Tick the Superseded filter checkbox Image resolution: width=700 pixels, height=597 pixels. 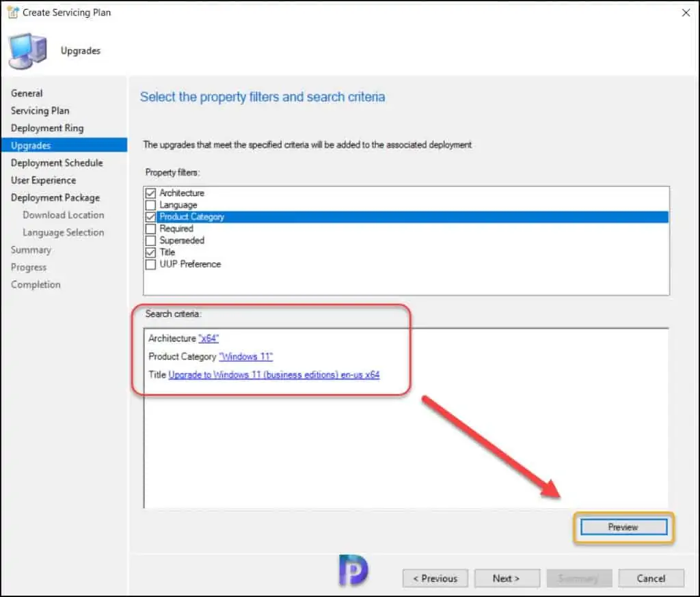click(150, 240)
